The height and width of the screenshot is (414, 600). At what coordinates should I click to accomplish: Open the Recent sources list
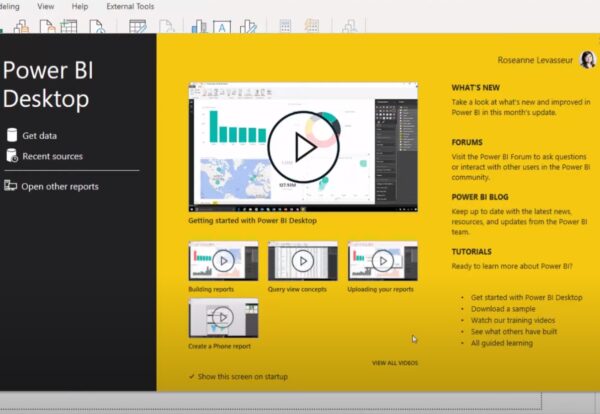tap(52, 156)
